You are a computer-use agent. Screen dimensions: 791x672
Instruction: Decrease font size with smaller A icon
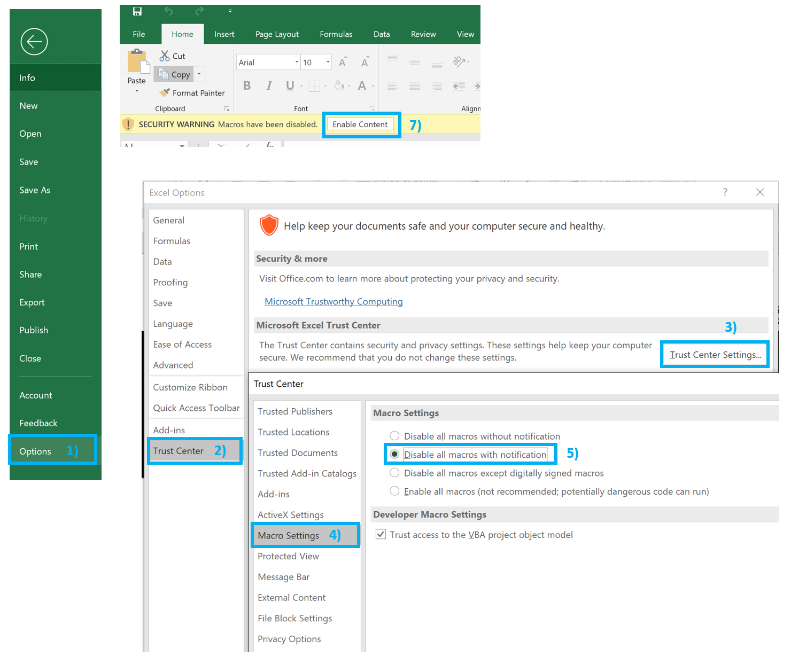click(x=365, y=62)
